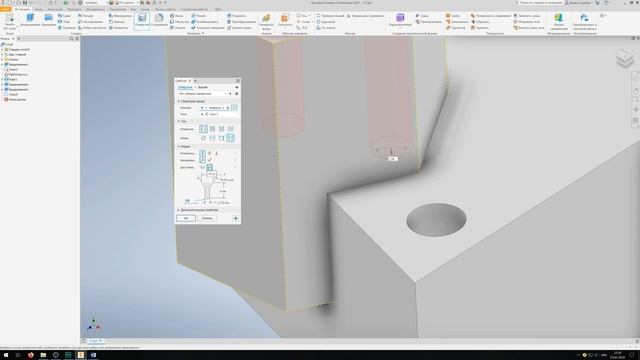Select the Rib (Ребро жесткости) command

tap(92, 28)
